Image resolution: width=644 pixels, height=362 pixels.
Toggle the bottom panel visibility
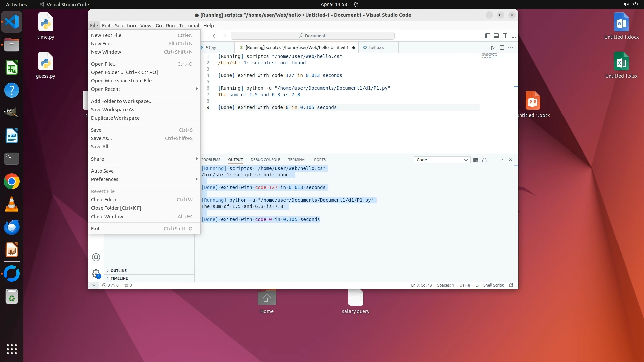[496, 36]
